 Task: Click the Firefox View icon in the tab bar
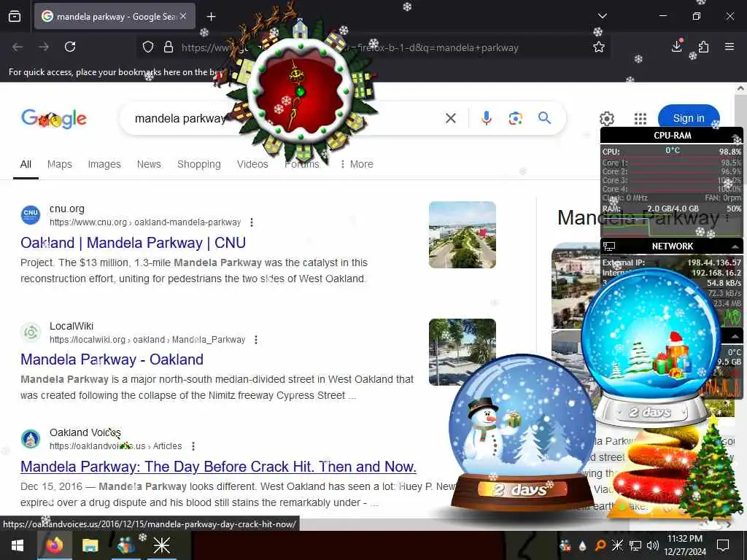pos(15,16)
